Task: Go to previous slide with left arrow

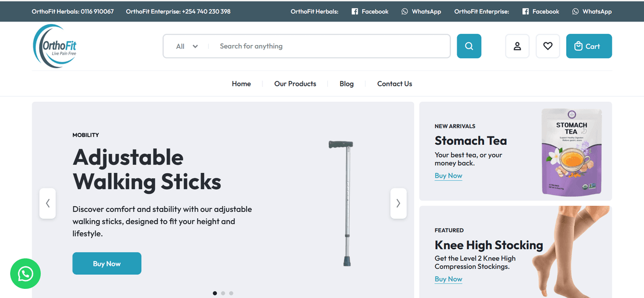Action: [48, 203]
